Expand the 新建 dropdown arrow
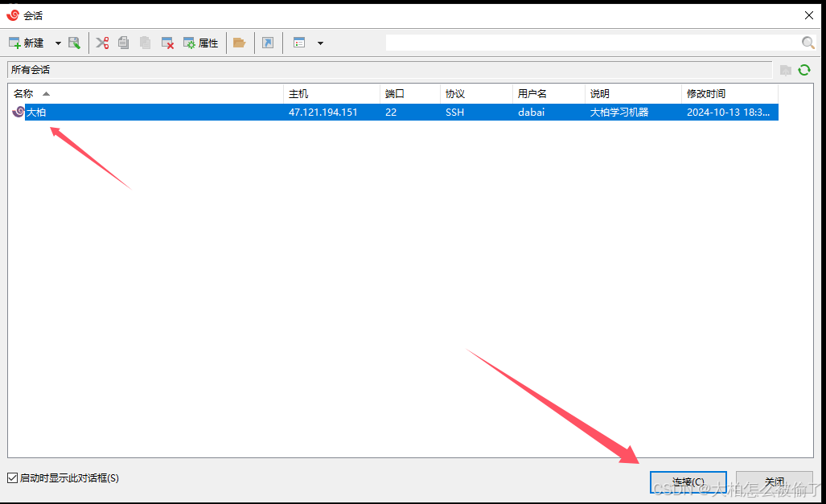 (x=58, y=43)
